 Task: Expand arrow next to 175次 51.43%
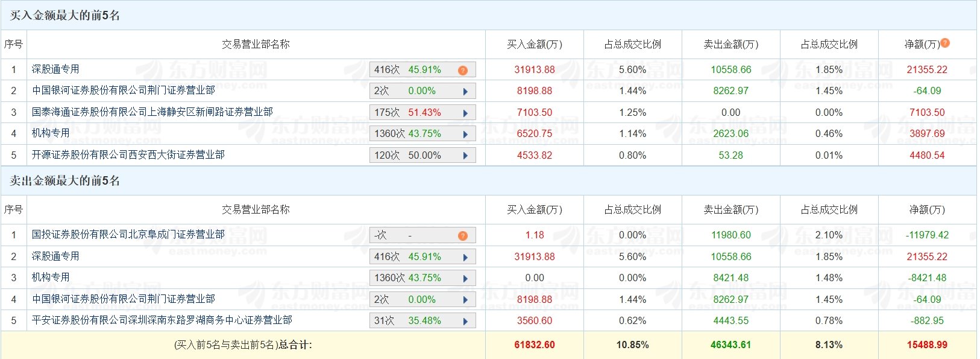[x=465, y=113]
